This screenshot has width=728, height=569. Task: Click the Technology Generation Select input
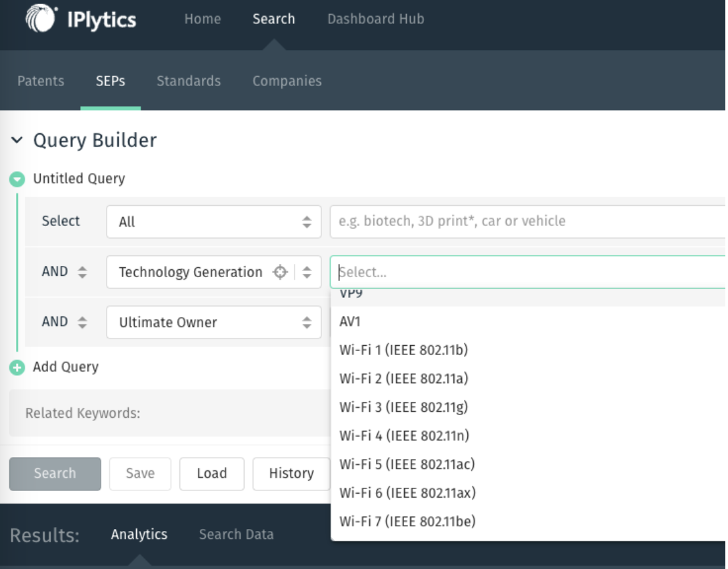(527, 272)
